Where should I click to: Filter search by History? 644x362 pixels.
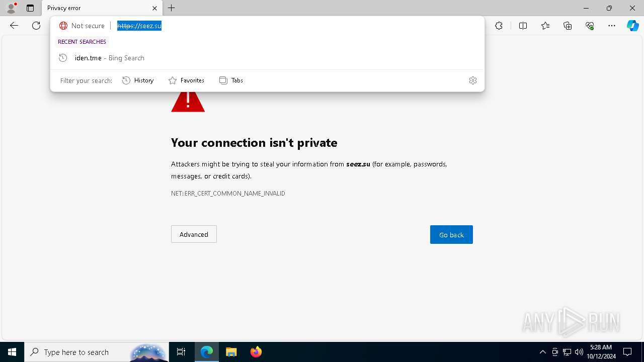pyautogui.click(x=138, y=80)
